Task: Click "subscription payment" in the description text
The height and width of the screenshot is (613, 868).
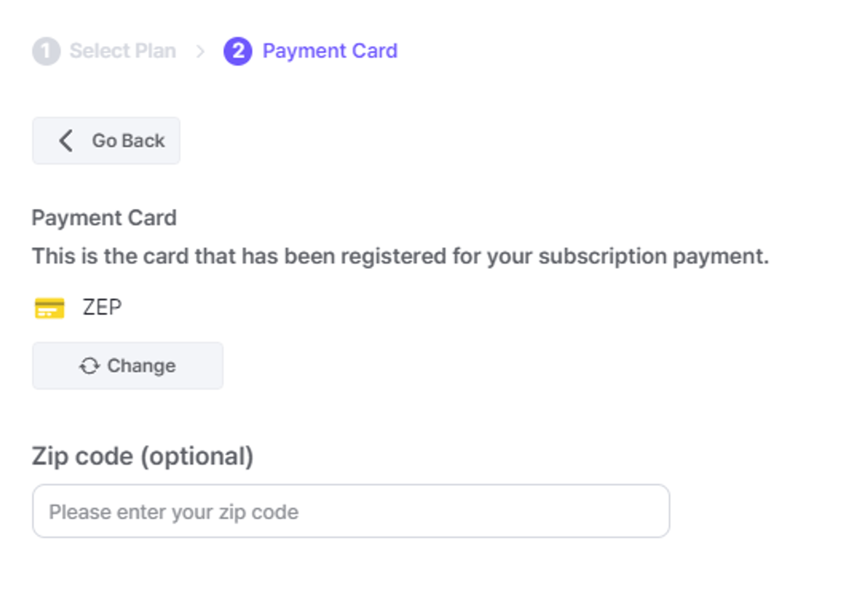Action: (x=653, y=257)
